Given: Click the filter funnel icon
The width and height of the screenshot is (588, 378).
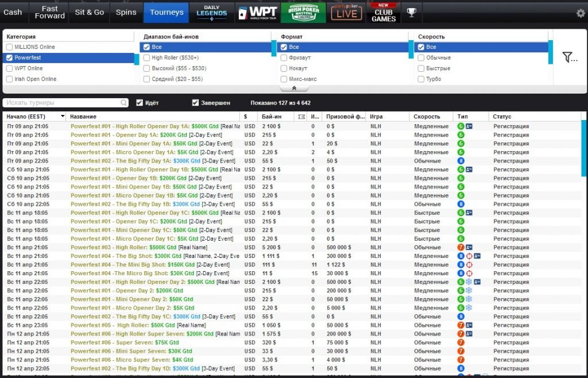Looking at the screenshot, I should tap(569, 57).
